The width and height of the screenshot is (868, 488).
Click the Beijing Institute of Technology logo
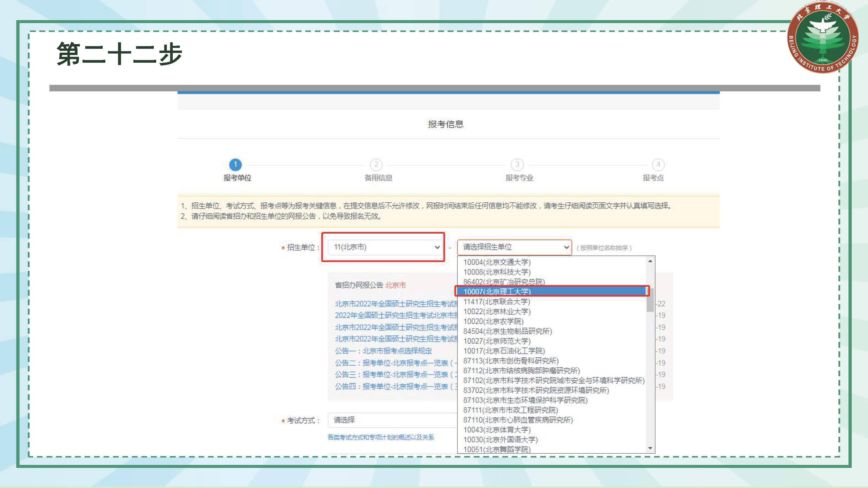(x=822, y=37)
